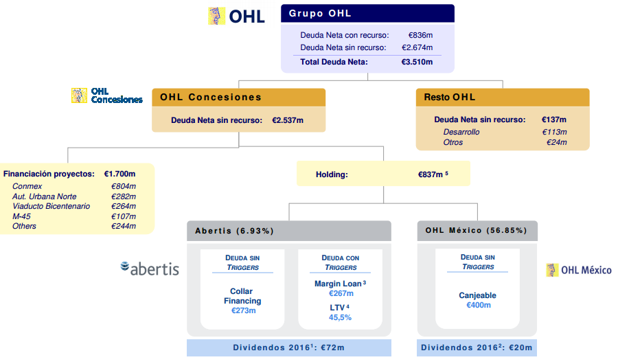618x364 pixels.
Task: Click the OHL Concesiones logo
Action: click(x=107, y=96)
